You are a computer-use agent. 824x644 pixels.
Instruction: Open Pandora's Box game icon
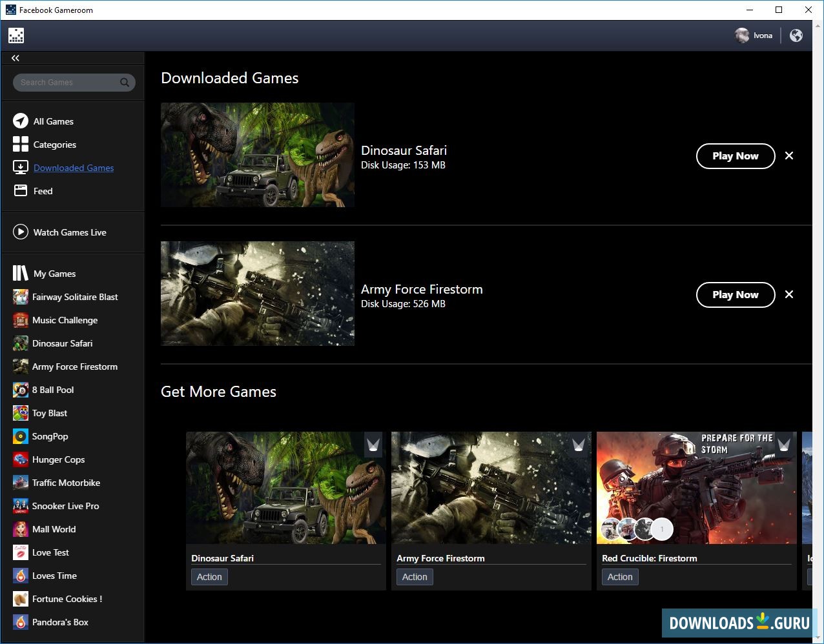pyautogui.click(x=21, y=622)
